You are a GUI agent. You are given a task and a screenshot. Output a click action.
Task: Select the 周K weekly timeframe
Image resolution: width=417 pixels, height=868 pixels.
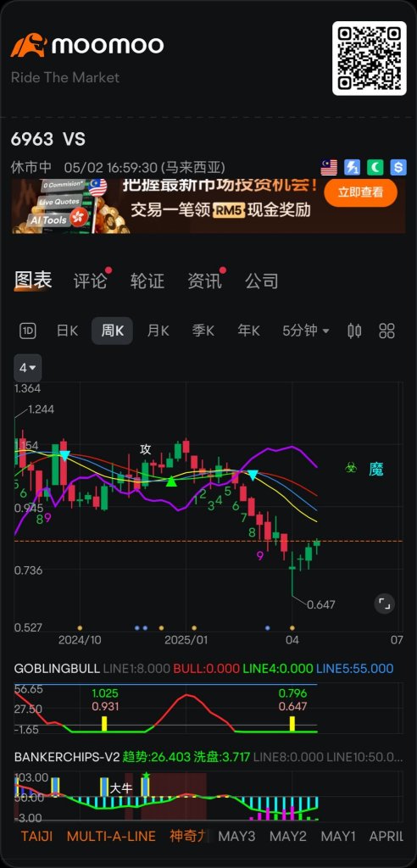[112, 331]
